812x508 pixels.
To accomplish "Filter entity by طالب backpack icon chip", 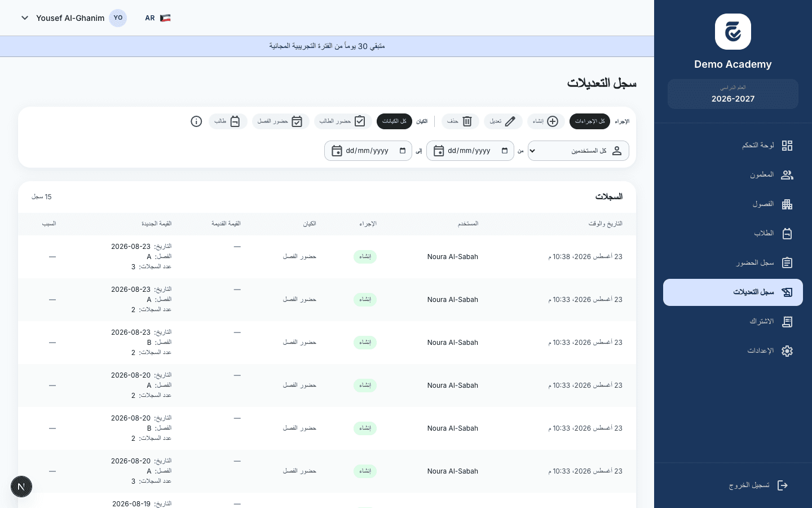I will pyautogui.click(x=228, y=121).
